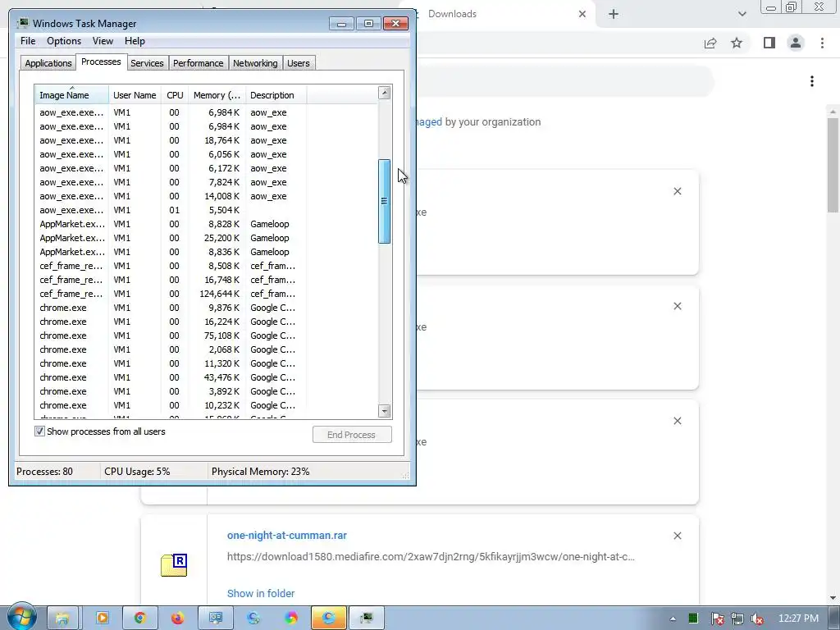Click Show in folder link

click(x=261, y=593)
